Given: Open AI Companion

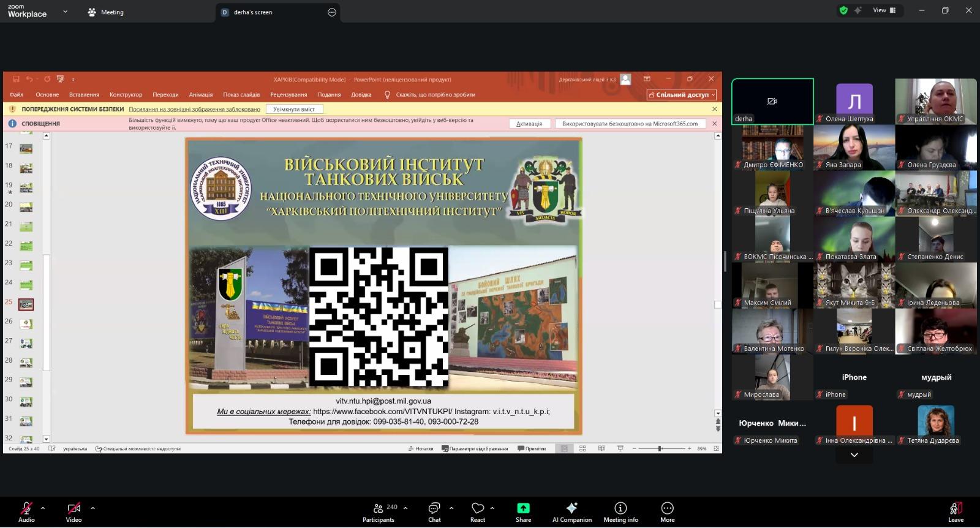Looking at the screenshot, I should coord(571,512).
